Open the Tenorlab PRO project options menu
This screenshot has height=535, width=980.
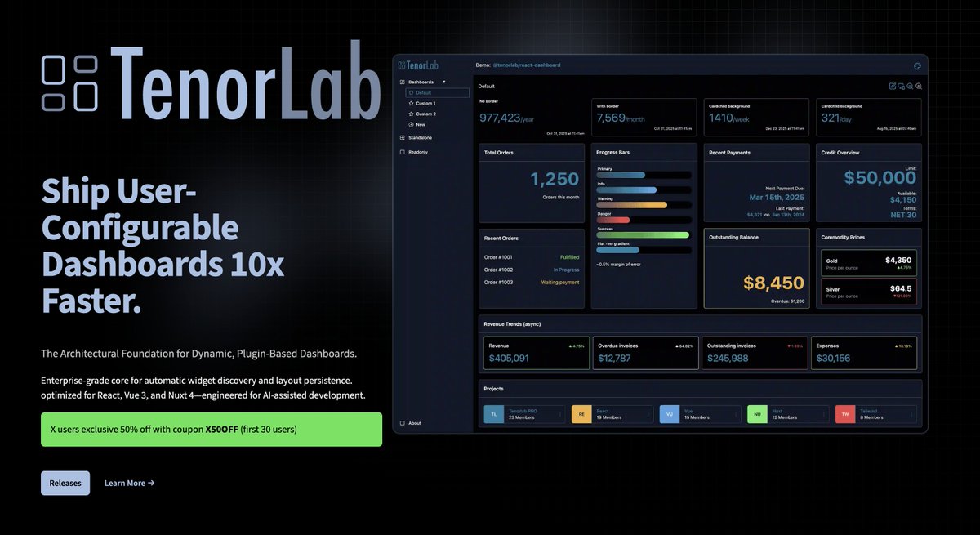tap(560, 414)
